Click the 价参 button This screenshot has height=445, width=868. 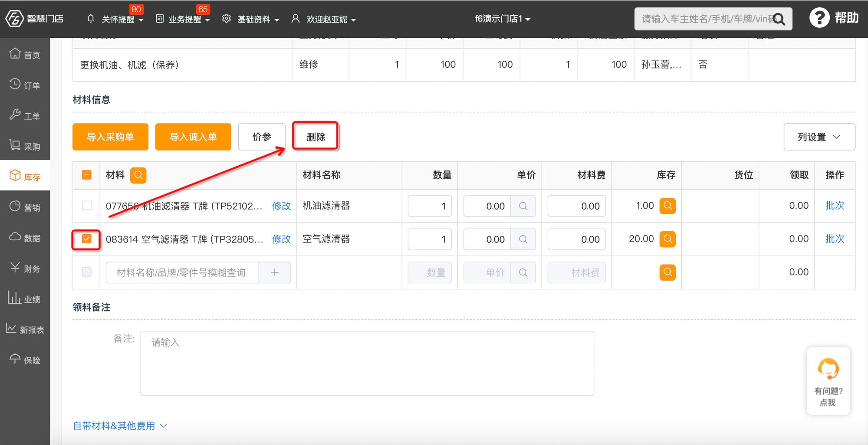262,137
